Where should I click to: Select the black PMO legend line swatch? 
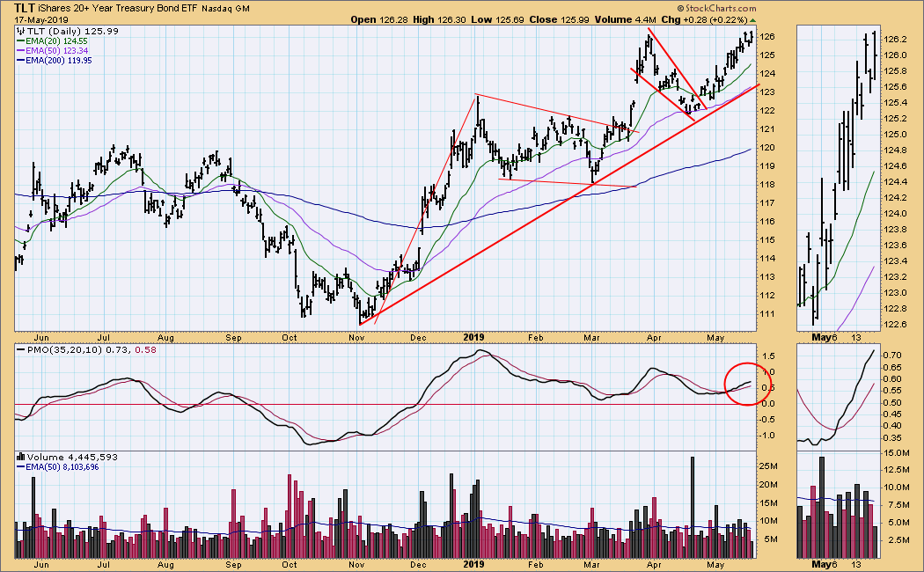pos(20,350)
